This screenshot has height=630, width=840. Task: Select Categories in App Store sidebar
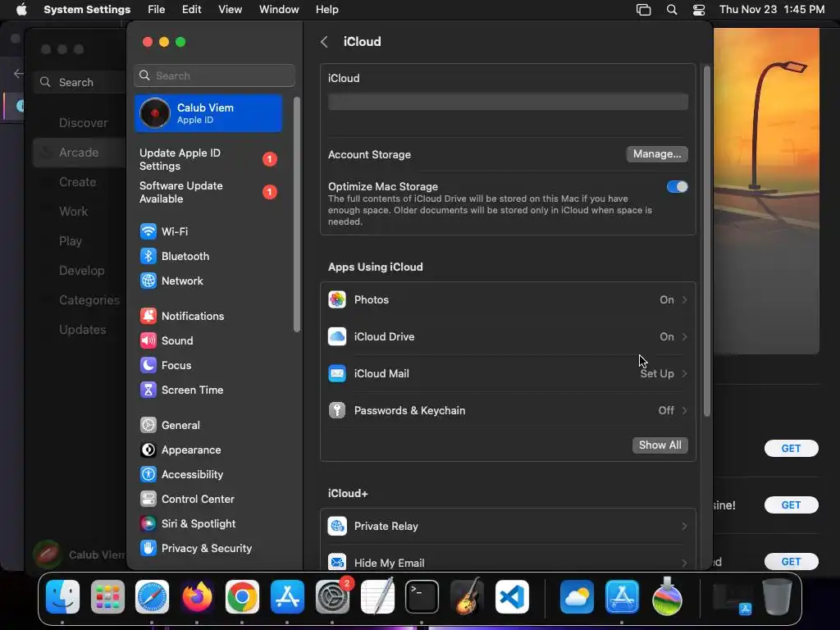point(89,300)
